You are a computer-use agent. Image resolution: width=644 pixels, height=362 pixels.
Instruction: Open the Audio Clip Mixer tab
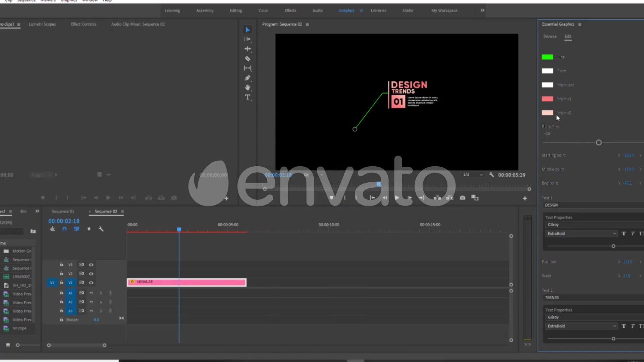[138, 24]
